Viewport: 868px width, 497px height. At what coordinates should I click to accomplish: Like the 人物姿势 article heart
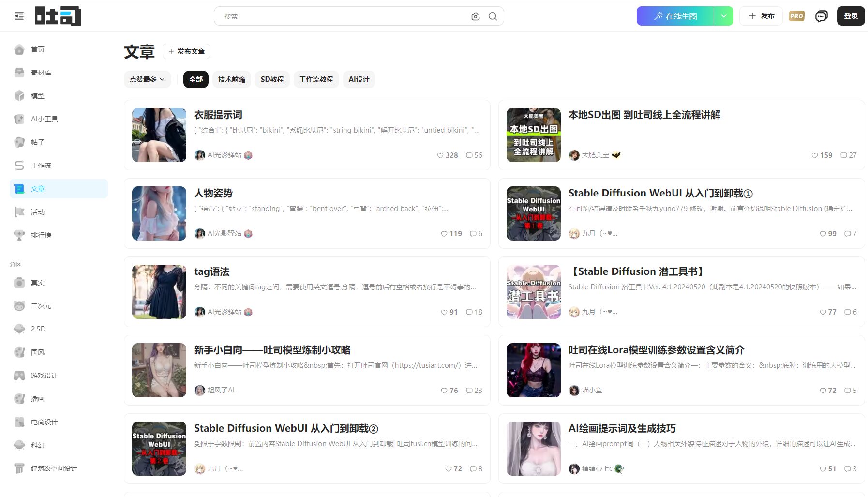(444, 233)
